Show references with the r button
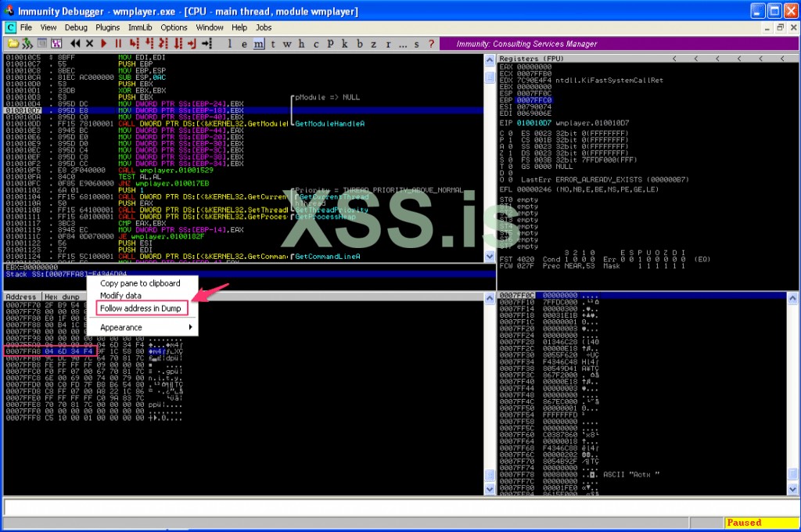 pos(388,44)
